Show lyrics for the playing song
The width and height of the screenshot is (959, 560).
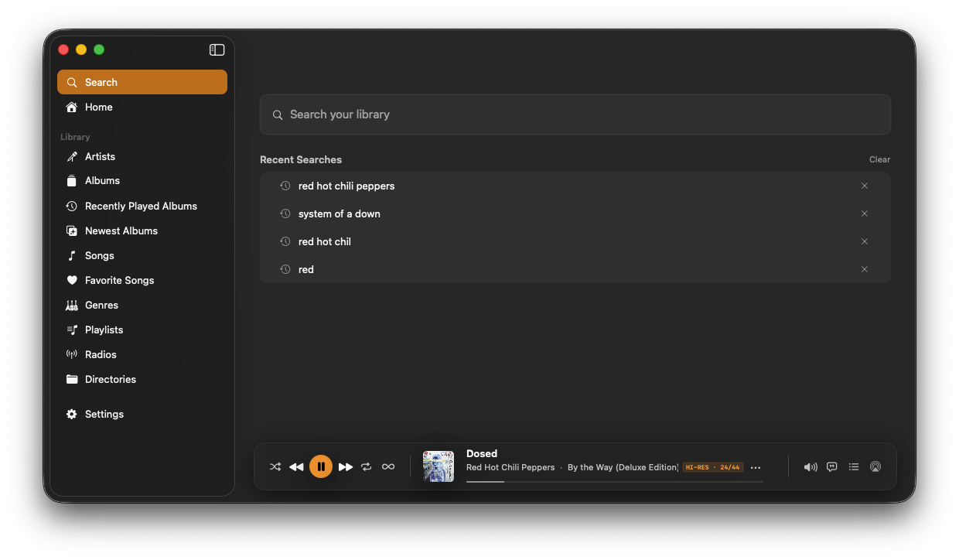point(831,466)
